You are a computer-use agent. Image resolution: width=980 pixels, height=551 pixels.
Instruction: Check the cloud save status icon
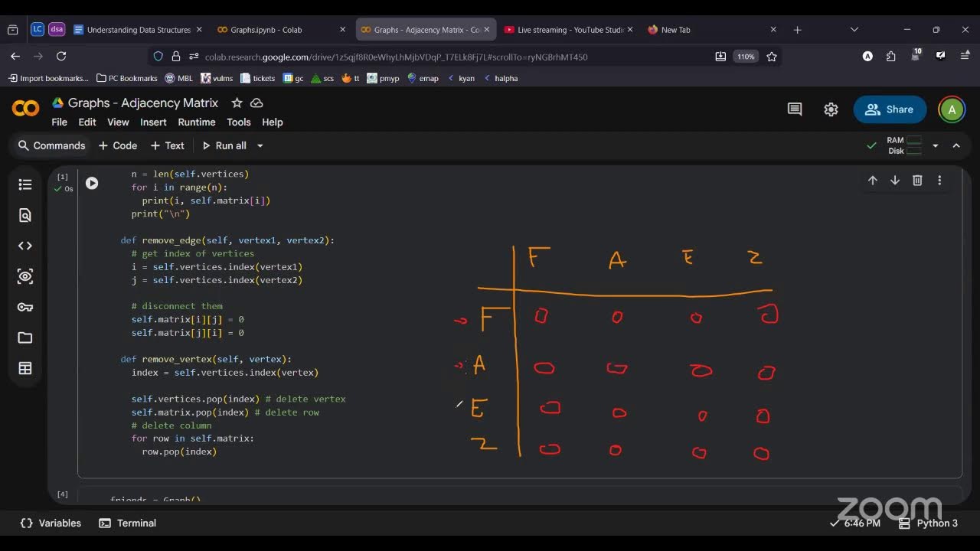pos(256,103)
